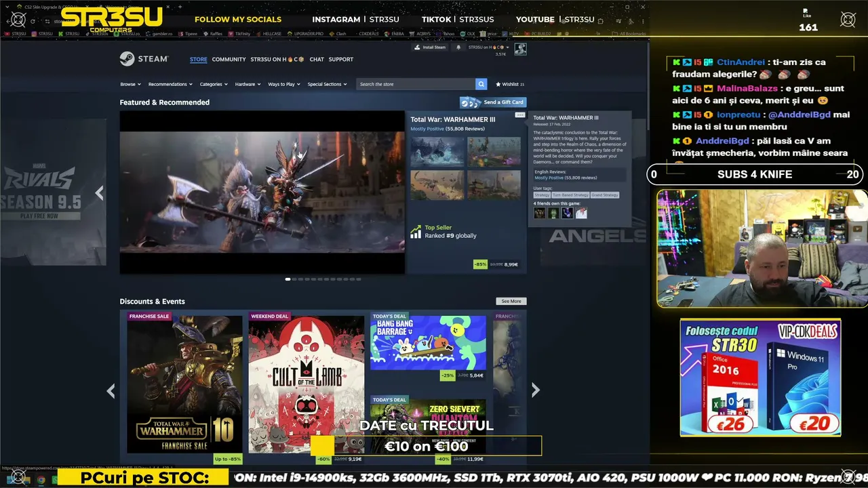This screenshot has height=488, width=868.
Task: Click Mostly Positive under English Reviews
Action: click(x=549, y=178)
